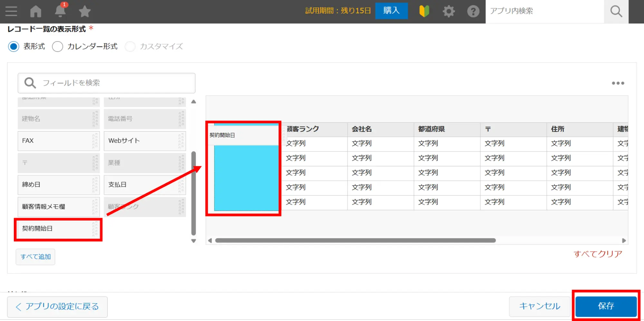The width and height of the screenshot is (644, 321).
Task: Click the magnifier search button
Action: [616, 11]
